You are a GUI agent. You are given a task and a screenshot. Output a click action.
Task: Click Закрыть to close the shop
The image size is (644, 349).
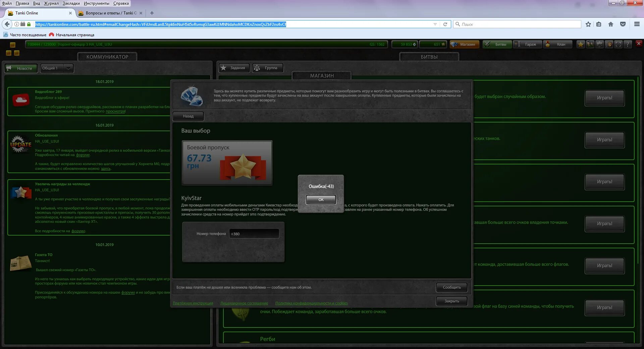pyautogui.click(x=451, y=301)
